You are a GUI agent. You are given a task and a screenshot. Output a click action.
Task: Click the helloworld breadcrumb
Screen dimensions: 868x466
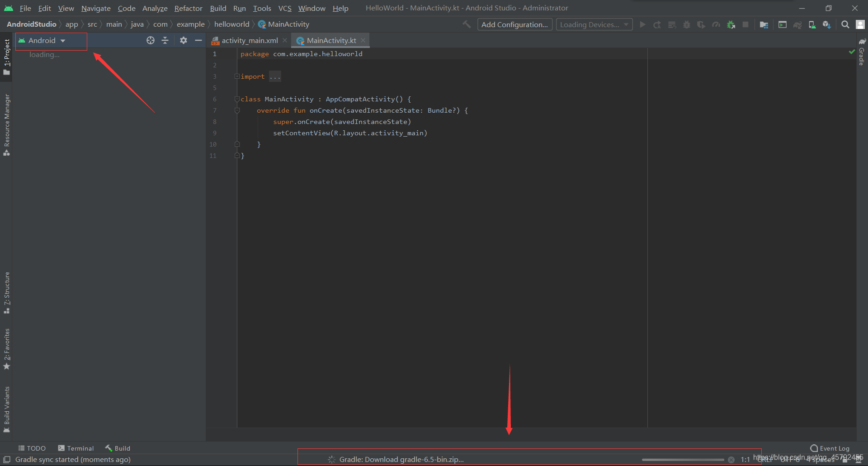click(x=231, y=24)
